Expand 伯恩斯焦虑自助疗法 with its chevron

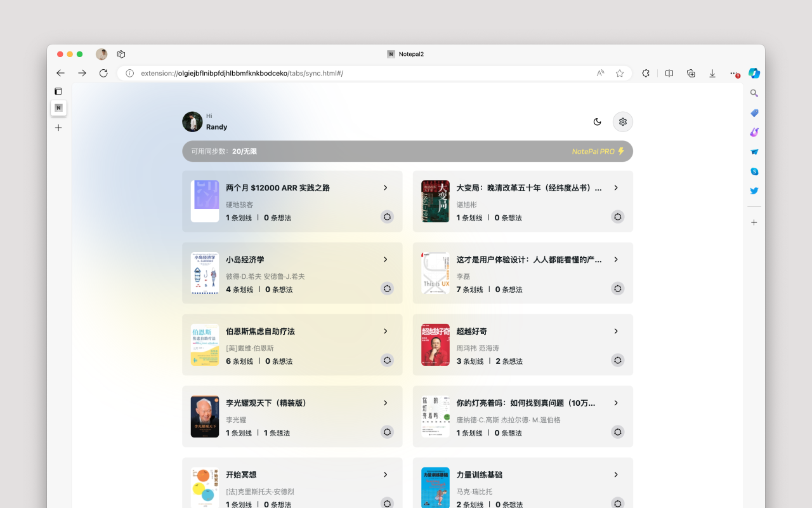point(385,331)
